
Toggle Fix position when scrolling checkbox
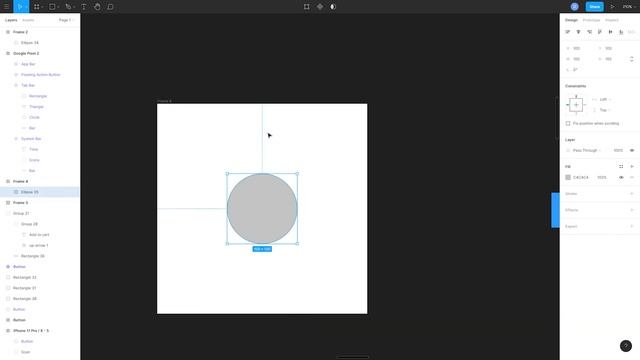[x=568, y=123]
